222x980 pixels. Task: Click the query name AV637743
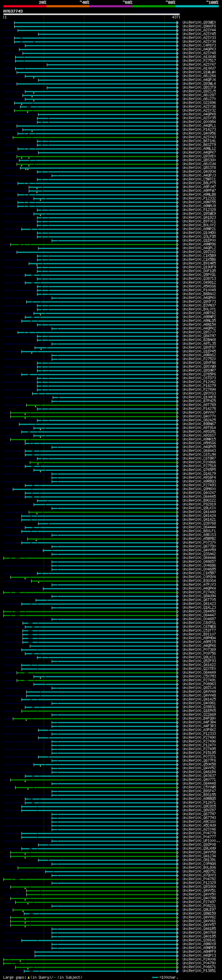pos(13,11)
